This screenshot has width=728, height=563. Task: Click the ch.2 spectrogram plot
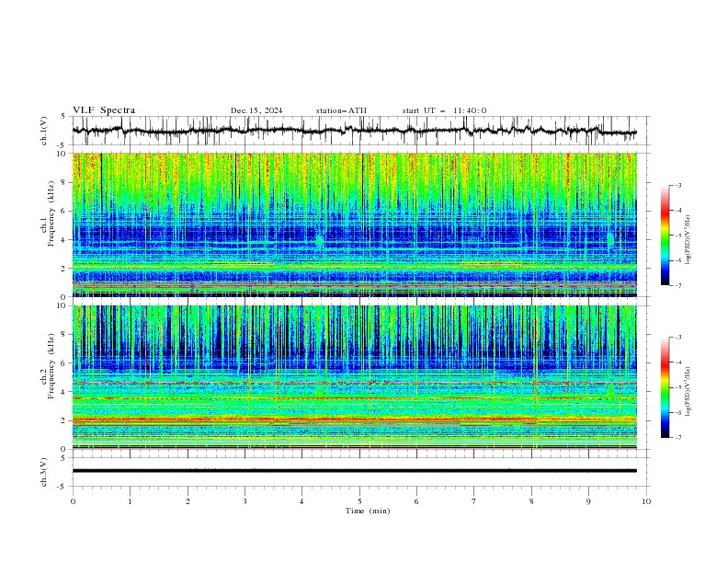(354, 377)
